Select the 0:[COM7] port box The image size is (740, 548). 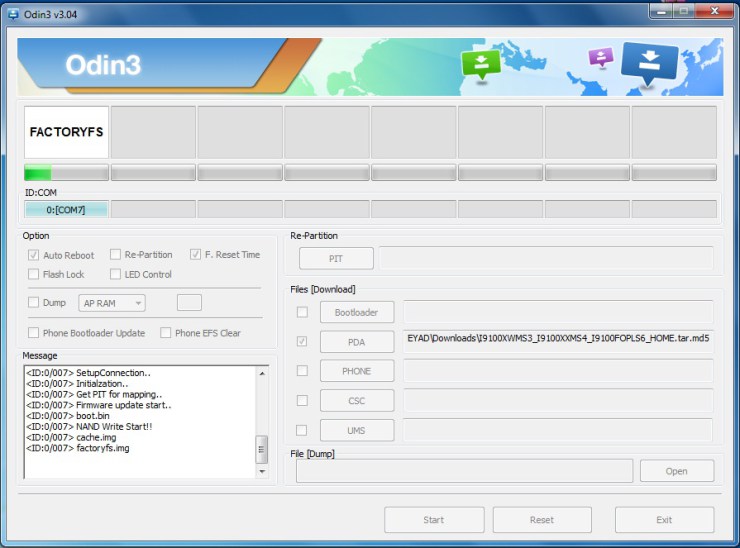(x=66, y=210)
